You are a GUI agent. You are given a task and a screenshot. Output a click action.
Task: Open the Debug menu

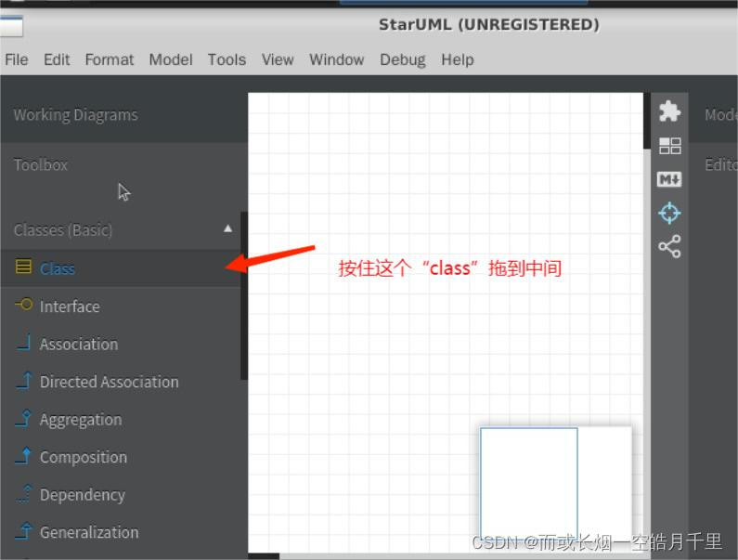click(x=402, y=59)
